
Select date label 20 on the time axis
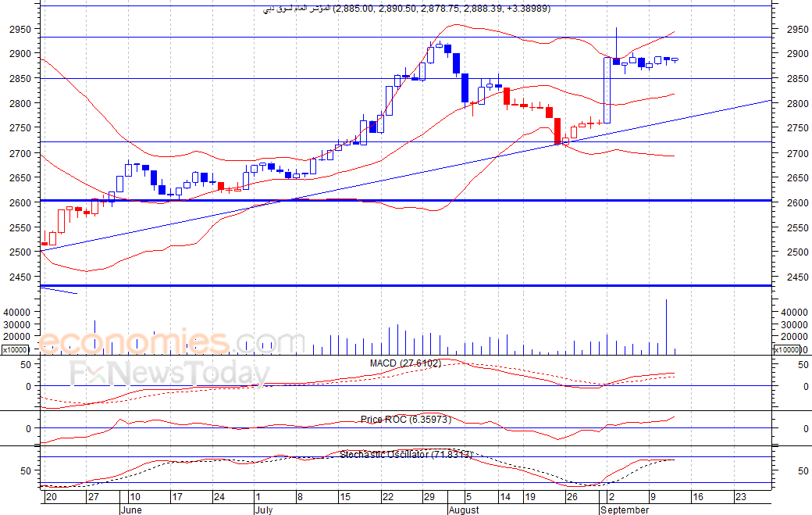pyautogui.click(x=51, y=497)
